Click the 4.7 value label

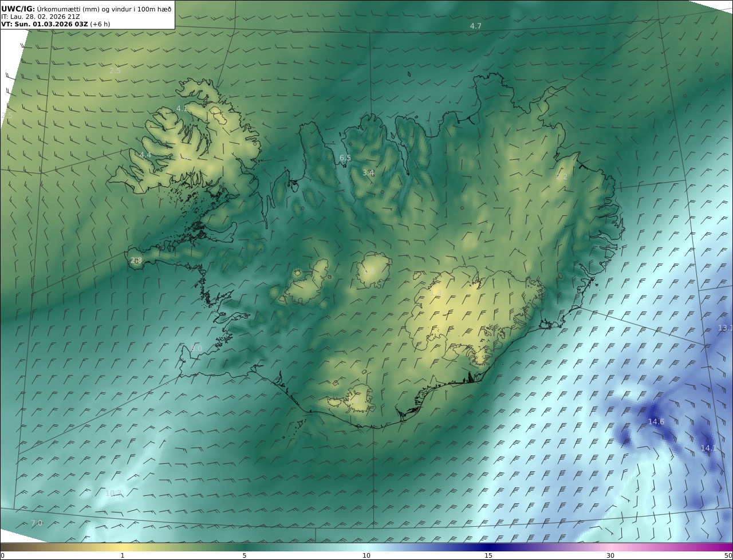point(476,26)
